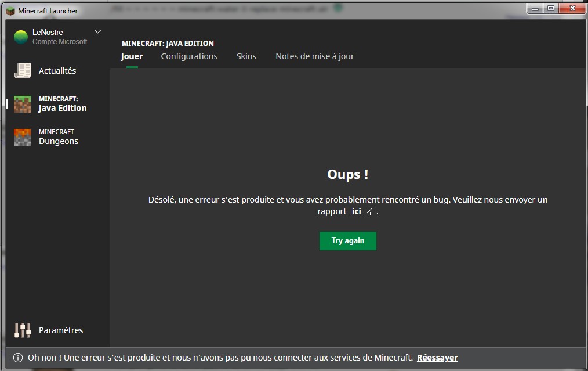Click the green Try again button
Image resolution: width=588 pixels, height=371 pixels.
coord(347,241)
